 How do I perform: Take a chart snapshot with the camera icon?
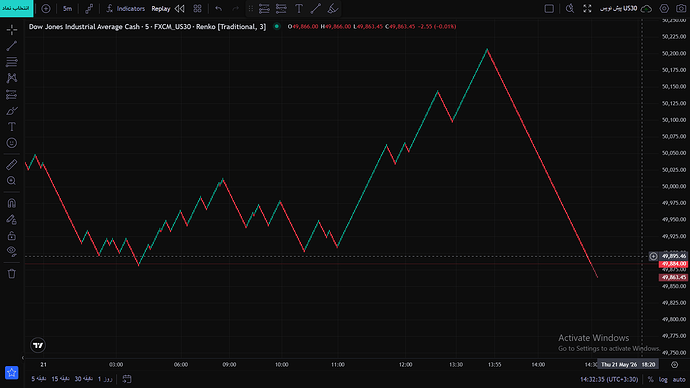[x=681, y=9]
